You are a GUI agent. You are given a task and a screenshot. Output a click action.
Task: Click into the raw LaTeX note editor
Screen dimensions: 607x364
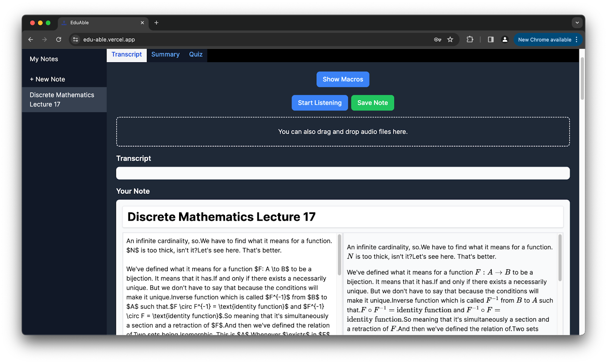pos(230,284)
